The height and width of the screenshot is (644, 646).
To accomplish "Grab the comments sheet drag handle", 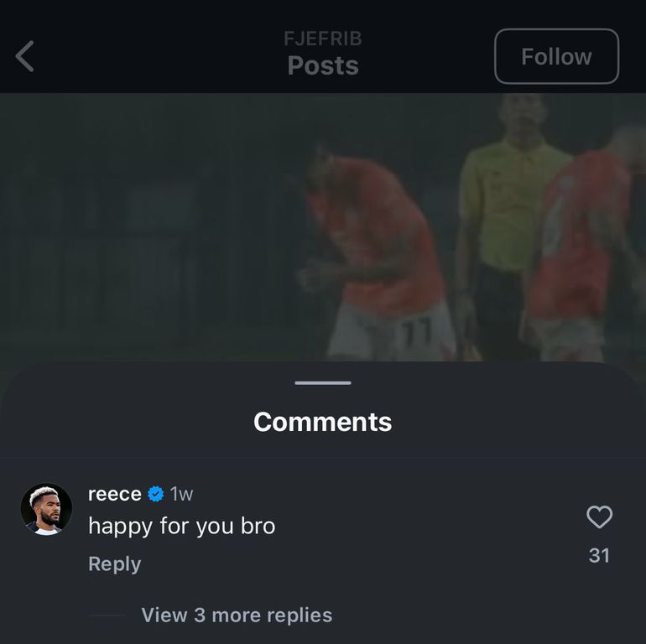I will pos(323,382).
